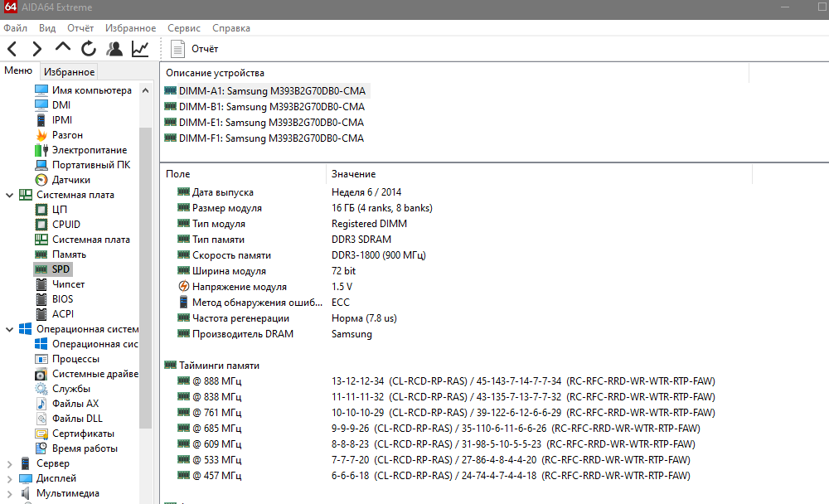Click the Датчики gauge icon
The width and height of the screenshot is (829, 504).
(41, 180)
